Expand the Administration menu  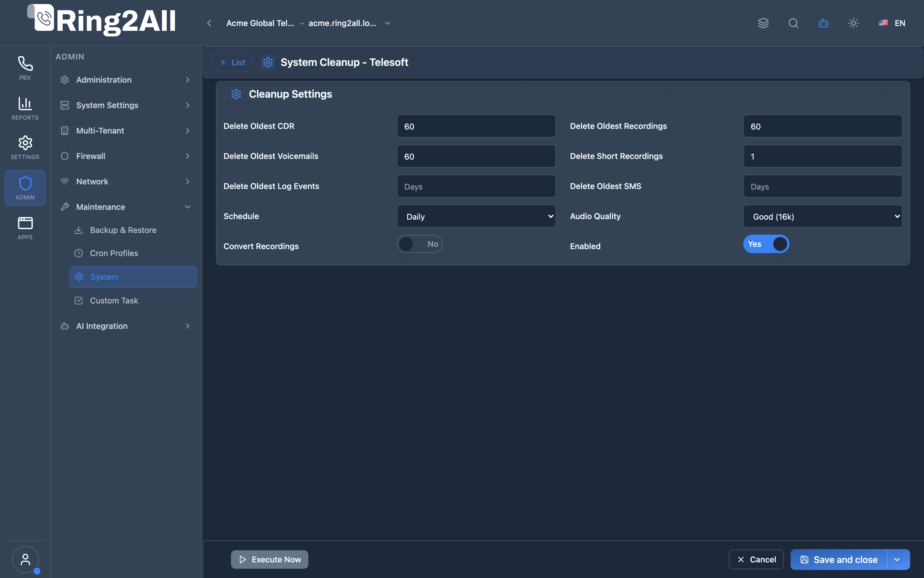(x=126, y=80)
